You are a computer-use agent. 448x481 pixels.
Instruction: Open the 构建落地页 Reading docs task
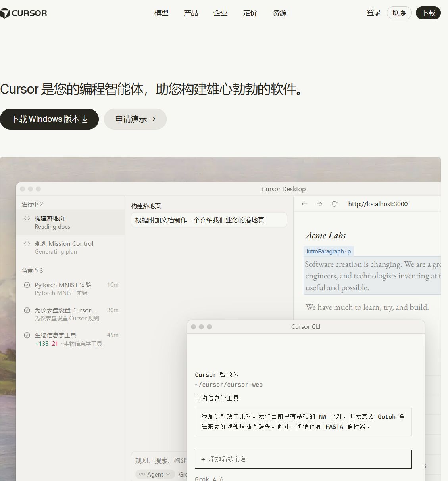(70, 222)
